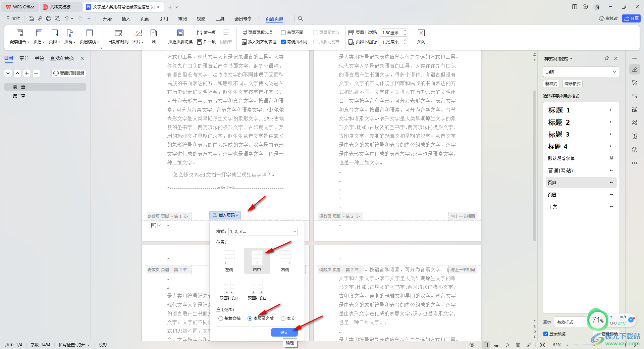Click the 页眉上边距 value field
Image resolution: width=644 pixels, height=349 pixels.
(x=391, y=33)
